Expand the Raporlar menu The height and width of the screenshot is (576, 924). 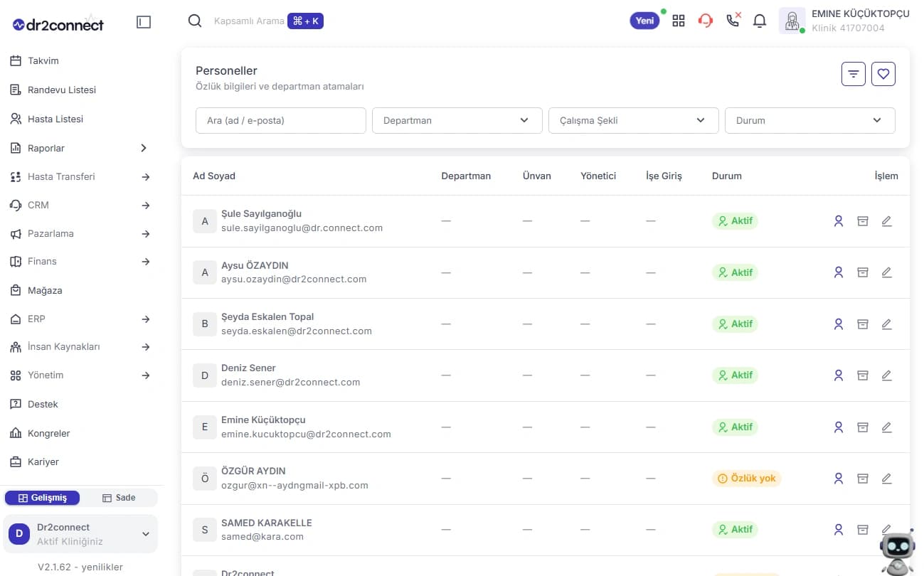[x=80, y=148]
